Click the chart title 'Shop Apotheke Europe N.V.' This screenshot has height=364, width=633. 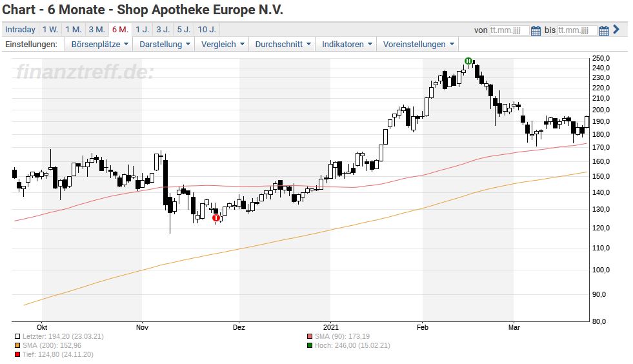[x=200, y=9]
